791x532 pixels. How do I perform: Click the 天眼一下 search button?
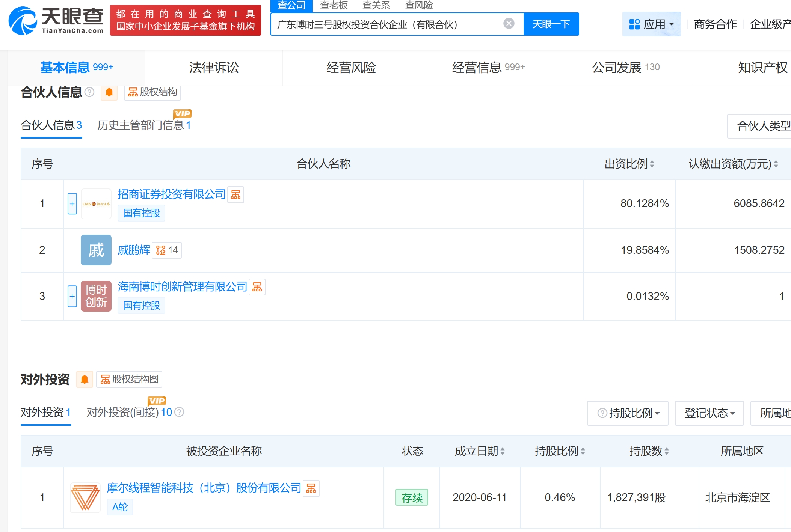tap(551, 24)
